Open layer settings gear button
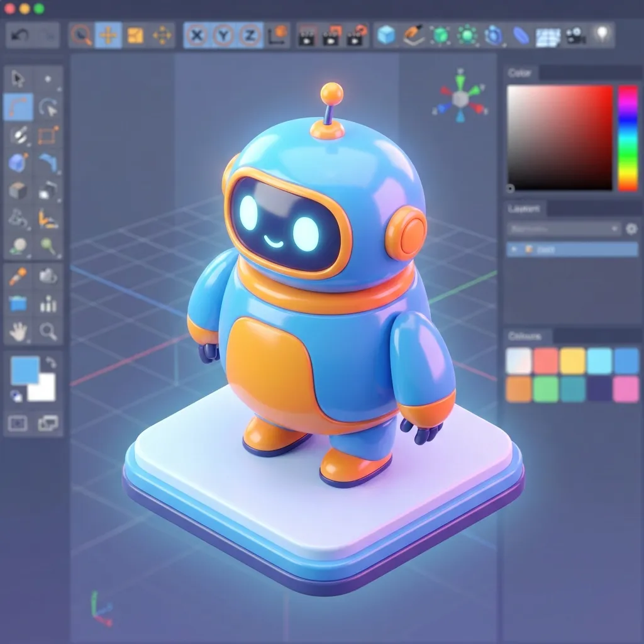The width and height of the screenshot is (644, 644). [x=631, y=229]
